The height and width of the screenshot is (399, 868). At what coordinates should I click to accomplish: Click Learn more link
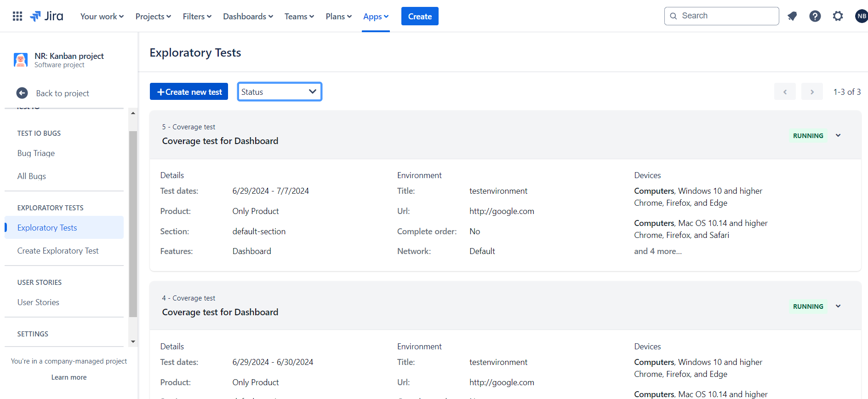point(69,377)
